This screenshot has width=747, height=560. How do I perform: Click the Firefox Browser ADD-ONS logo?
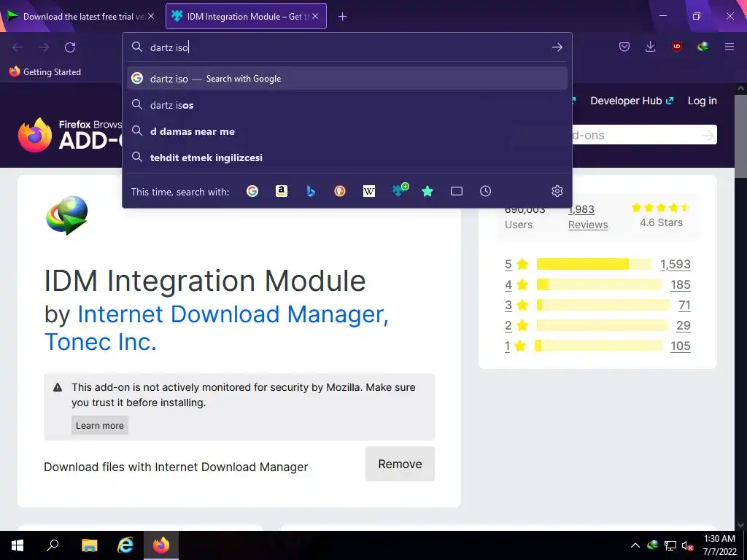(70, 135)
